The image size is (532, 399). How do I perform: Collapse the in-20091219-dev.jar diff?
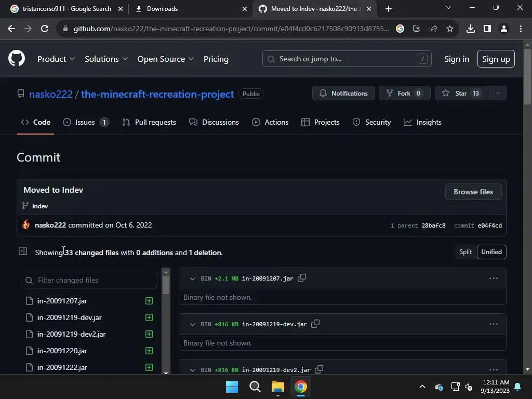[192, 324]
